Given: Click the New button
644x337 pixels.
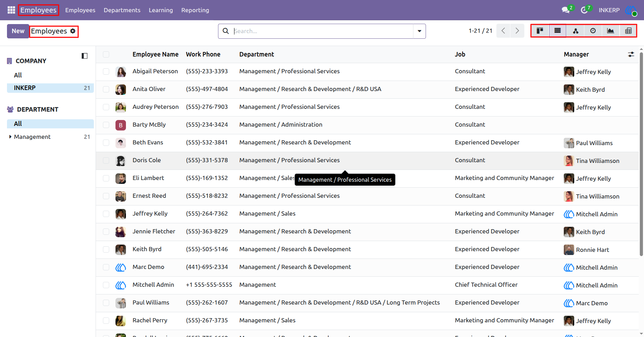Looking at the screenshot, I should tap(18, 31).
